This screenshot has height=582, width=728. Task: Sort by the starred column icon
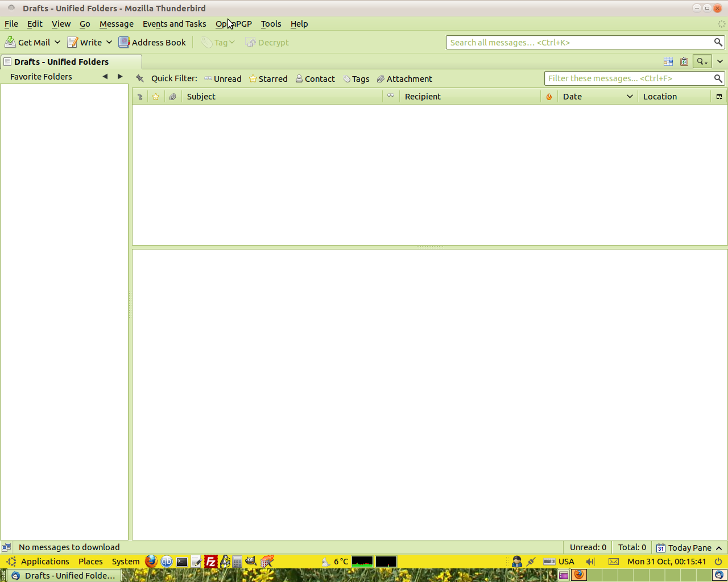point(156,97)
